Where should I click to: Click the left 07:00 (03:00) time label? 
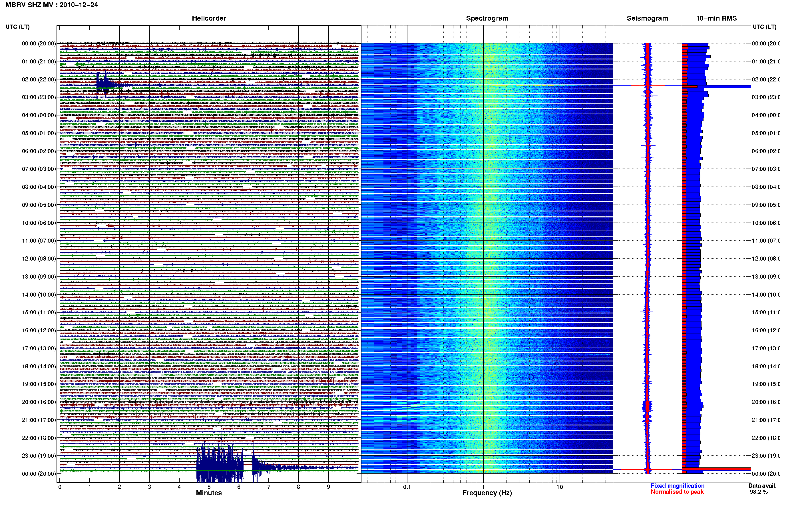(x=39, y=169)
